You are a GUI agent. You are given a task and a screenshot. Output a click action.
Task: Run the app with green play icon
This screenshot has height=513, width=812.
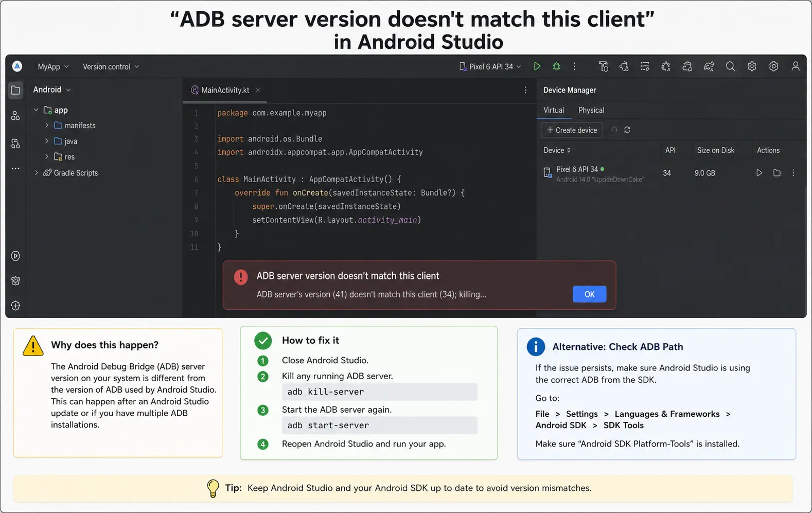tap(537, 66)
